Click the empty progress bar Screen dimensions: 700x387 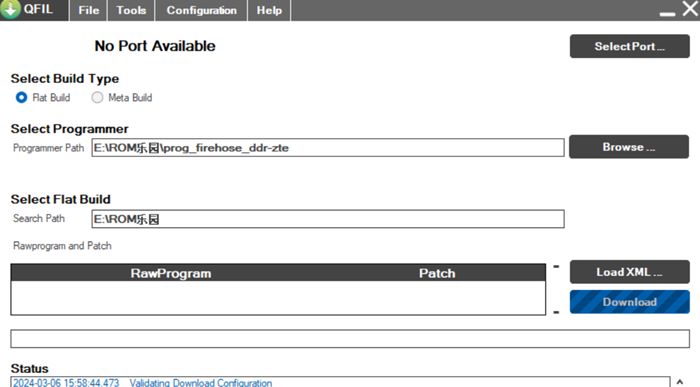click(x=350, y=339)
